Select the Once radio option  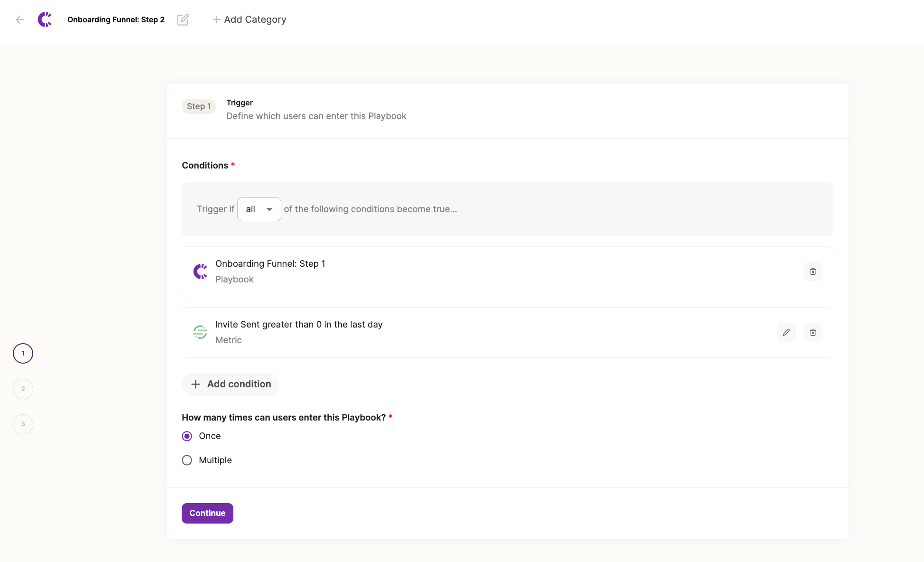pyautogui.click(x=187, y=436)
